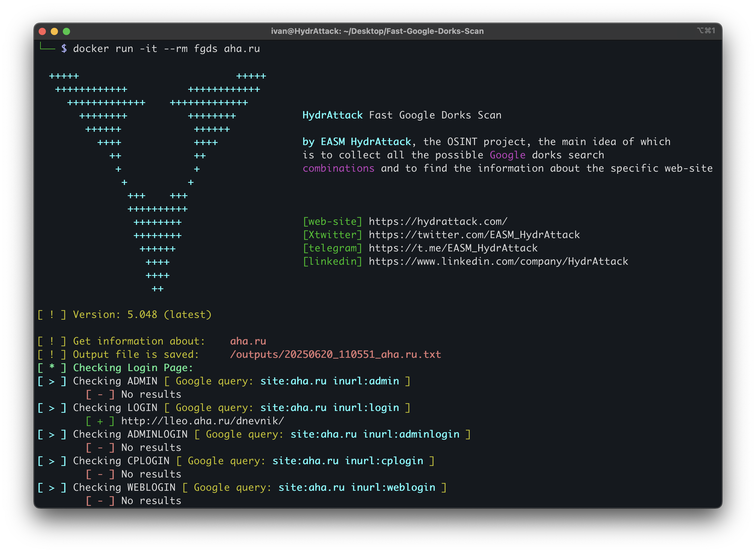Open the https://hydrattack.com/ link
Image resolution: width=756 pixels, height=553 pixels.
(438, 222)
